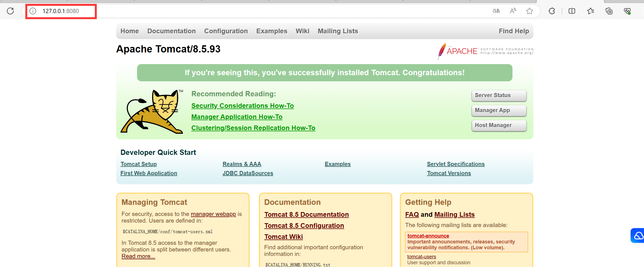The height and width of the screenshot is (267, 644).
Task: Click the successful installation congratulations banner
Action: (325, 73)
